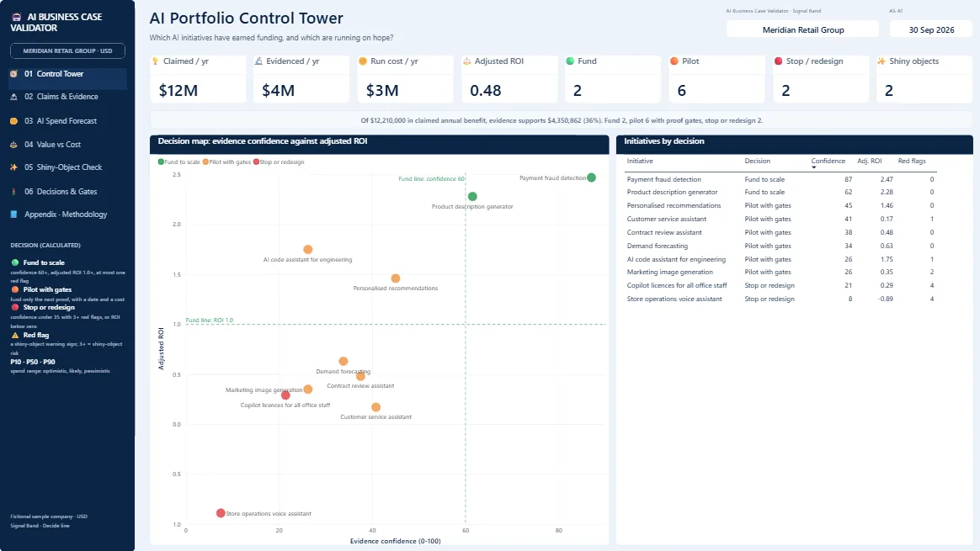Select the Demand forecasting data point
Image resolution: width=980 pixels, height=551 pixels.
(344, 362)
